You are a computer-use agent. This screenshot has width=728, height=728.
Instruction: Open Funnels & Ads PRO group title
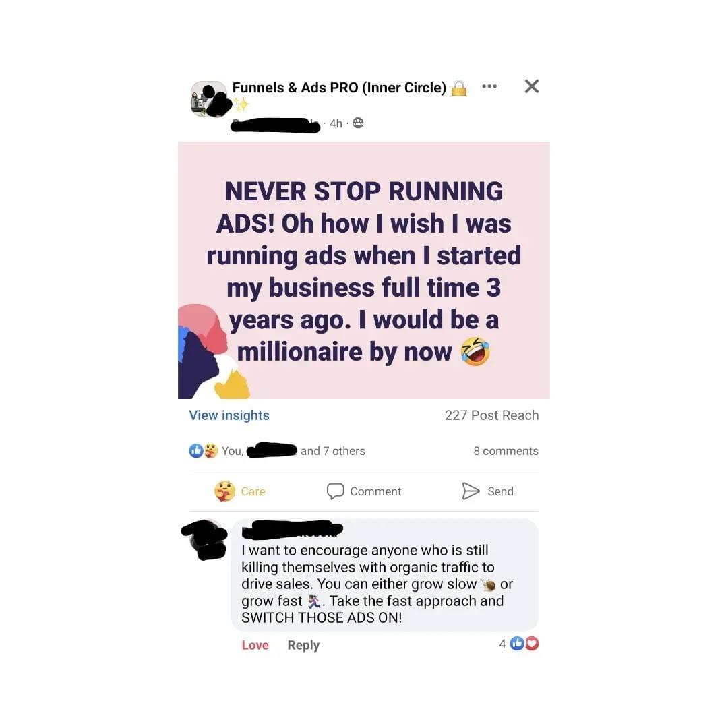[x=339, y=87]
